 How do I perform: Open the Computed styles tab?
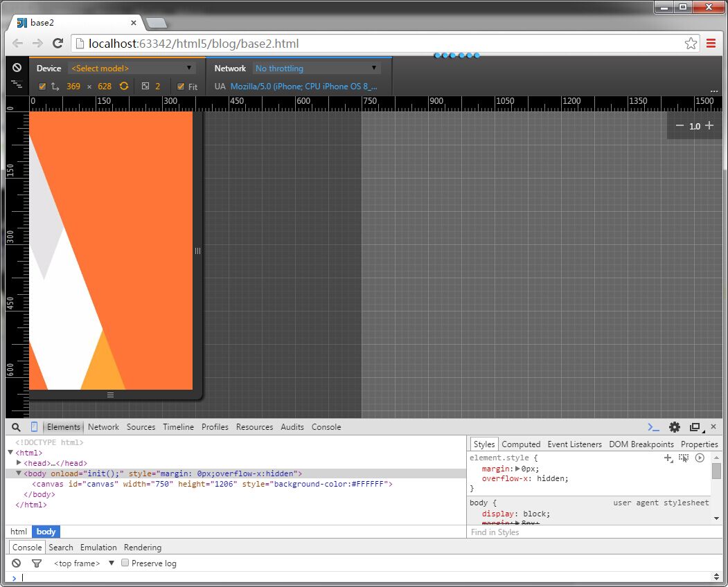[x=521, y=444]
